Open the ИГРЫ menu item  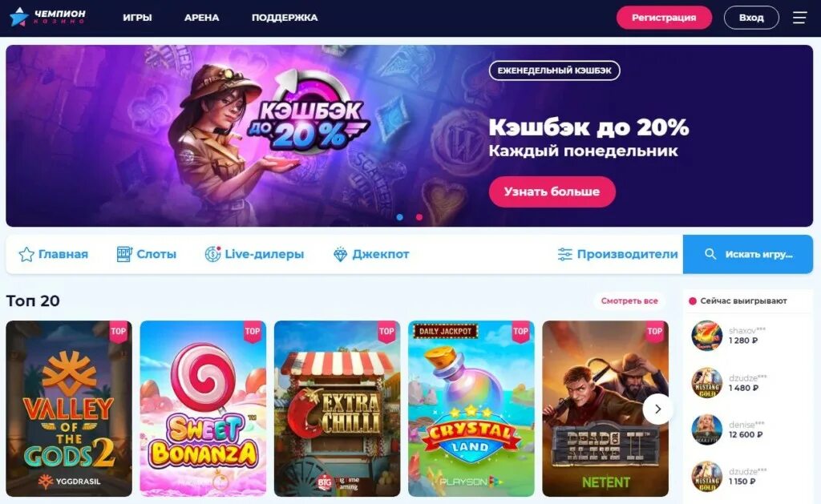[x=137, y=18]
